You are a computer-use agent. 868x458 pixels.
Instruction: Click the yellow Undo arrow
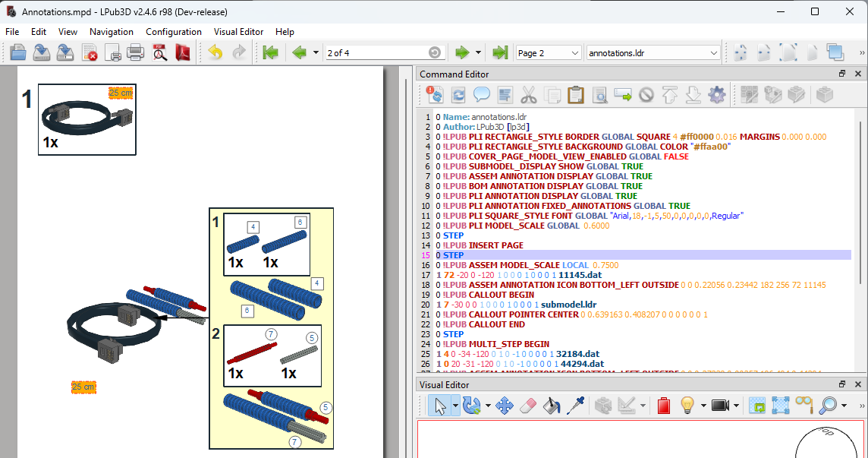[x=215, y=52]
